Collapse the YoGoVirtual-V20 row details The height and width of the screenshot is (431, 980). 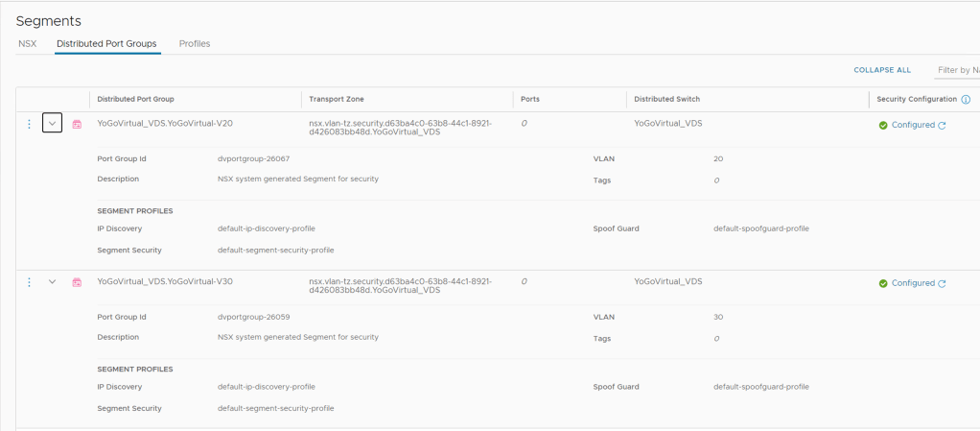tap(53, 124)
